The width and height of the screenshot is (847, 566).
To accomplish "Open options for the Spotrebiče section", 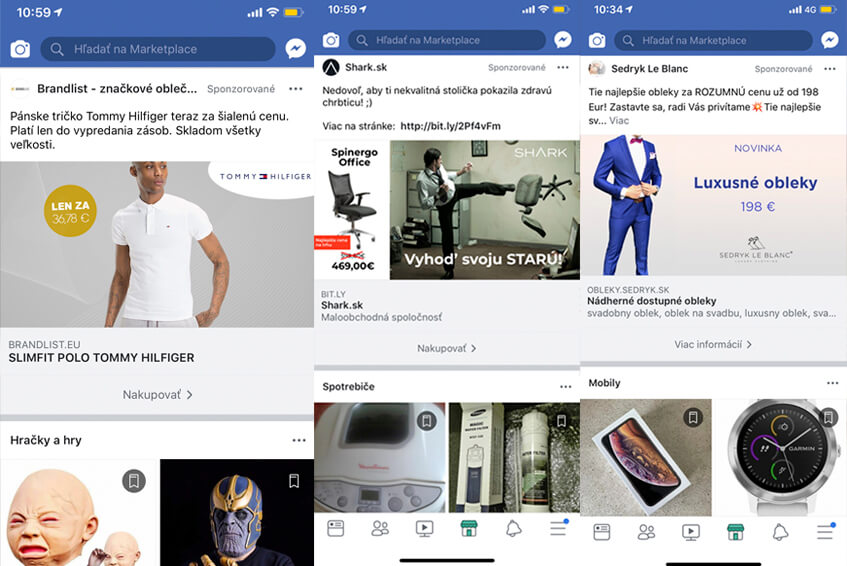I will pos(566,387).
